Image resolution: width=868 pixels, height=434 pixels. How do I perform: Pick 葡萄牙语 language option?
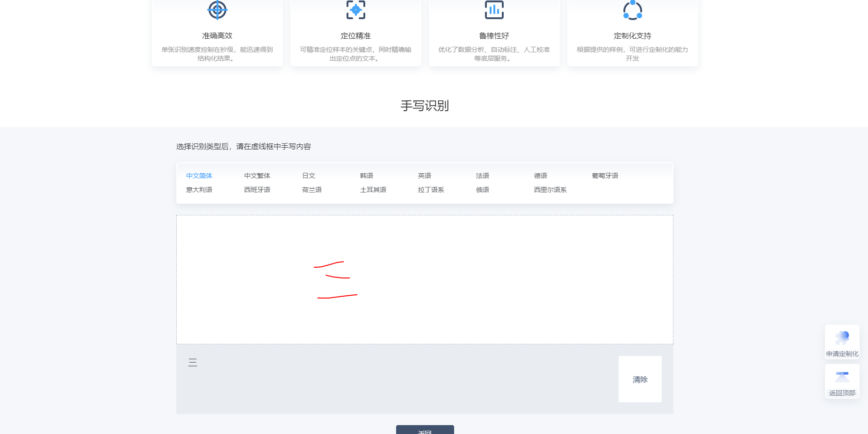coord(605,176)
